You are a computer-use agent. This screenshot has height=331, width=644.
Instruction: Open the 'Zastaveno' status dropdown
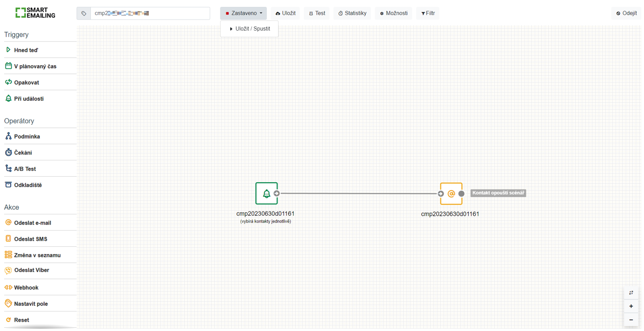coord(243,13)
